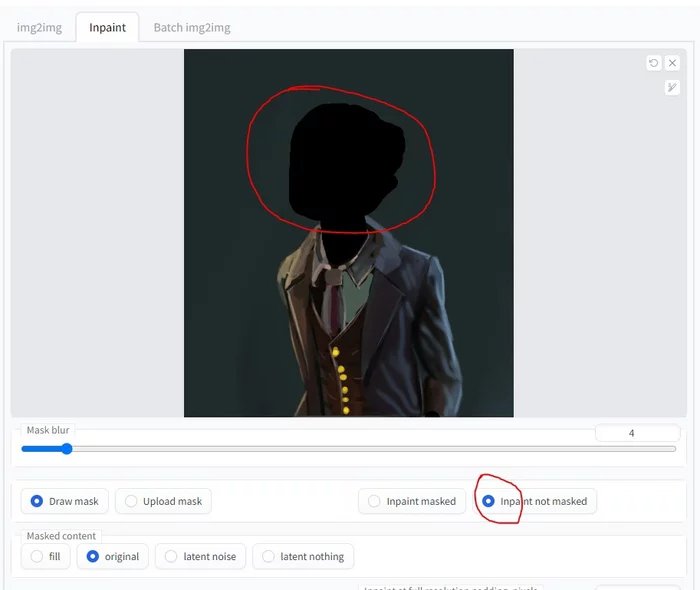The height and width of the screenshot is (590, 700).
Task: Choose latent noise masked content
Action: [x=200, y=557]
